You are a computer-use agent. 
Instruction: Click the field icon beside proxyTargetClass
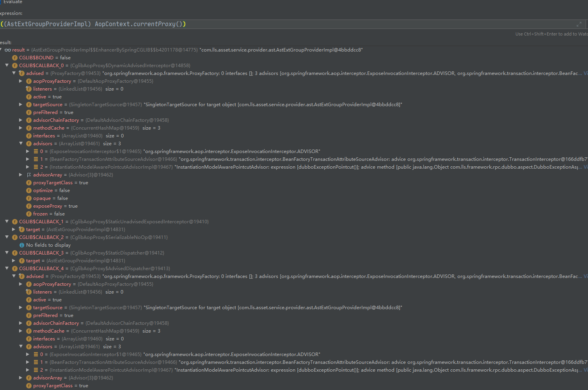pos(28,182)
